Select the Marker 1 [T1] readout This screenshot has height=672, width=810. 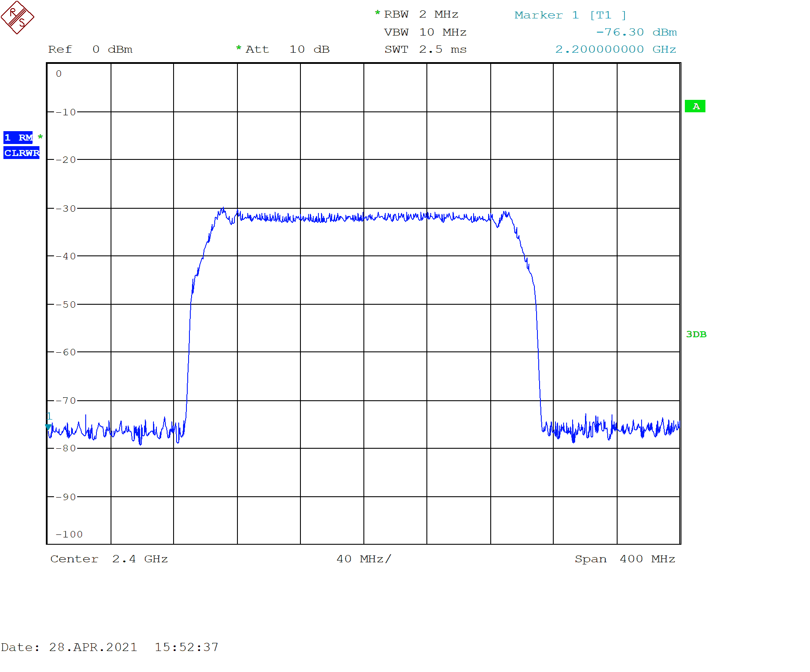pyautogui.click(x=570, y=15)
